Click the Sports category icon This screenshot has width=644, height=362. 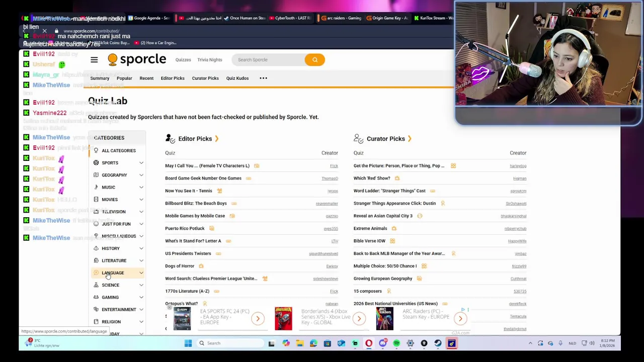coord(96,163)
